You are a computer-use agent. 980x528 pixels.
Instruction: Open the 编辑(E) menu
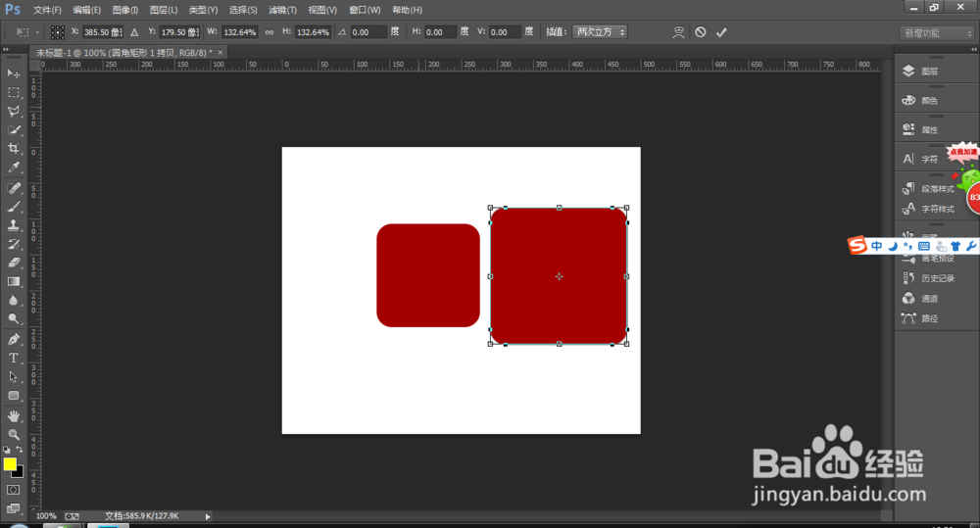(x=87, y=10)
